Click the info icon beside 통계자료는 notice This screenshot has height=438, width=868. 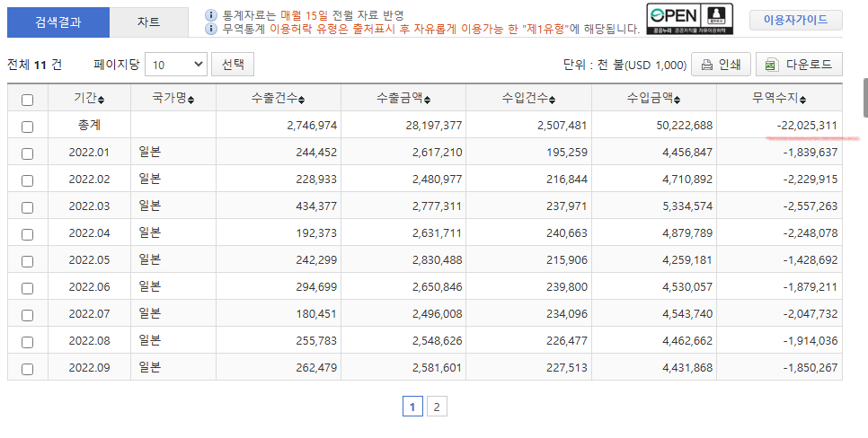tap(211, 15)
